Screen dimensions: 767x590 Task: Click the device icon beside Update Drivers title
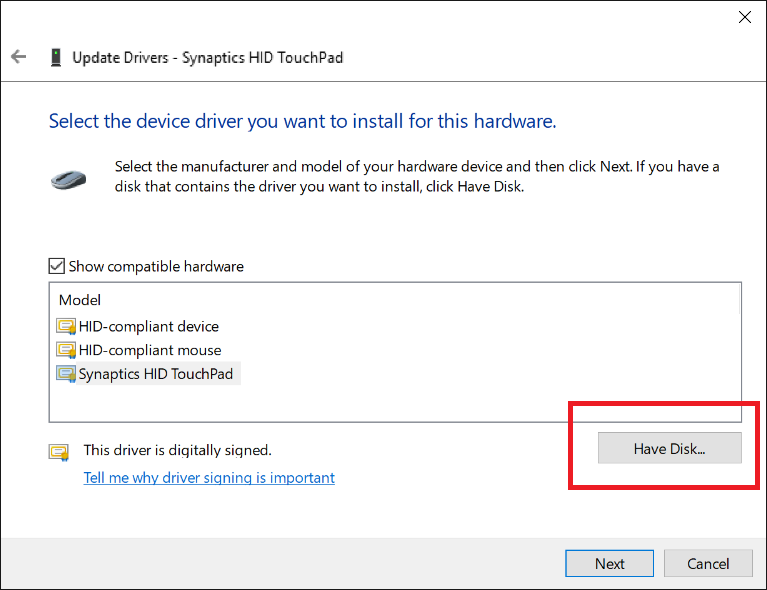[55, 57]
